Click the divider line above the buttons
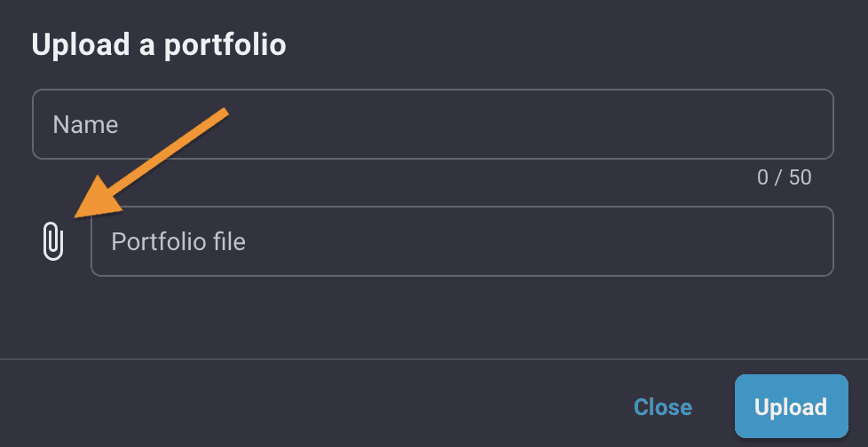The width and height of the screenshot is (868, 447). point(434,359)
